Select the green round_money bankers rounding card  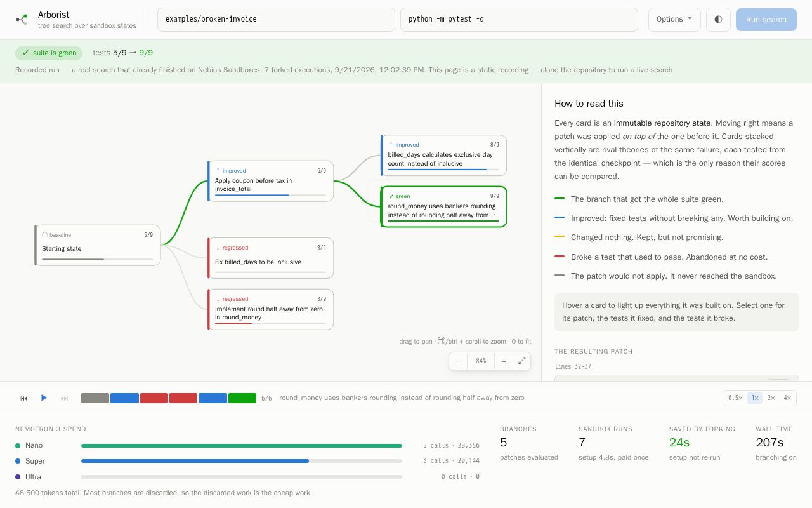point(443,206)
